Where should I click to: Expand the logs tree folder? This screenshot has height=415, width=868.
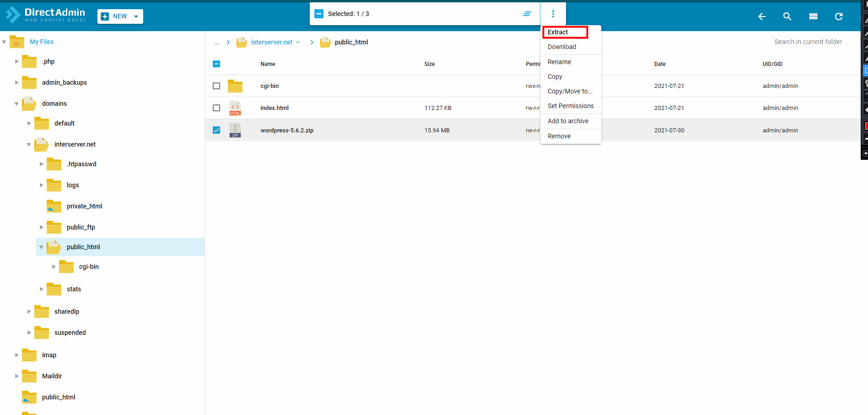41,185
